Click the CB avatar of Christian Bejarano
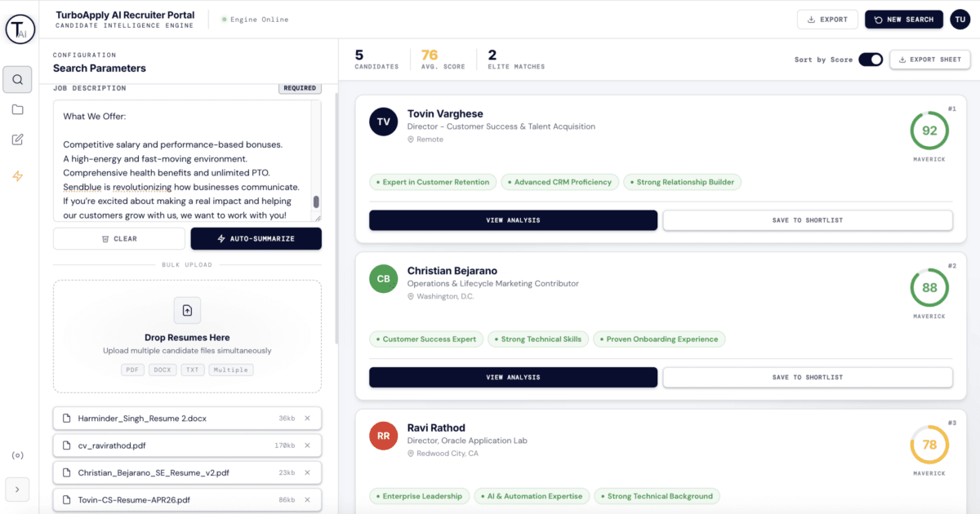The height and width of the screenshot is (514, 980). [383, 278]
